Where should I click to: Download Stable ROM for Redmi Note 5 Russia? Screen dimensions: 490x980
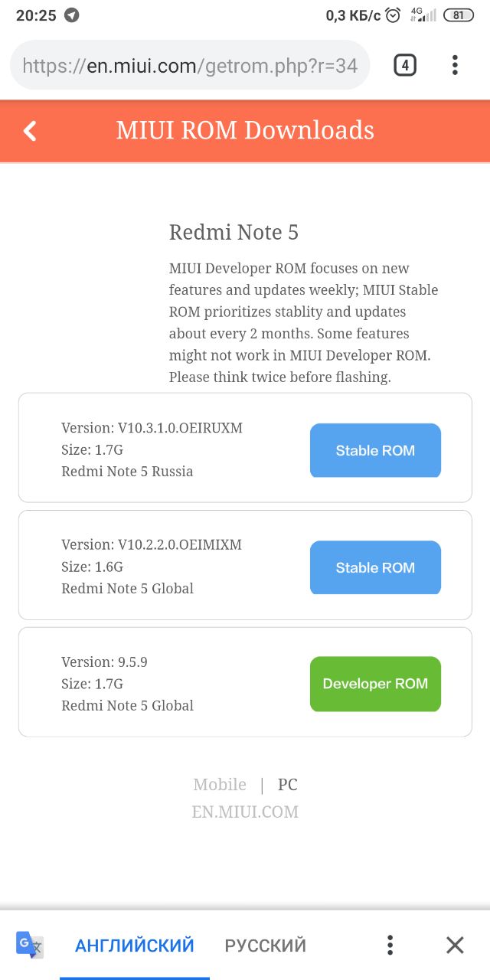click(x=375, y=450)
